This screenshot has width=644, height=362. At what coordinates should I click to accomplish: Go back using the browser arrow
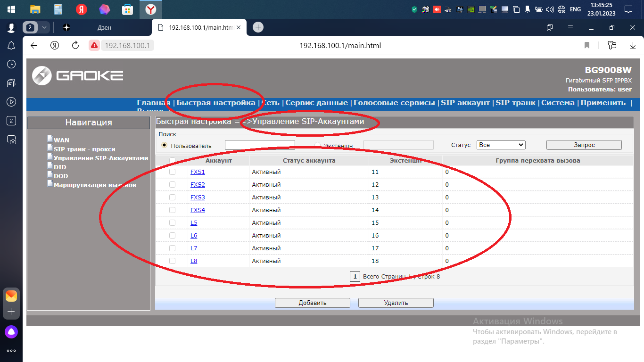[33, 45]
